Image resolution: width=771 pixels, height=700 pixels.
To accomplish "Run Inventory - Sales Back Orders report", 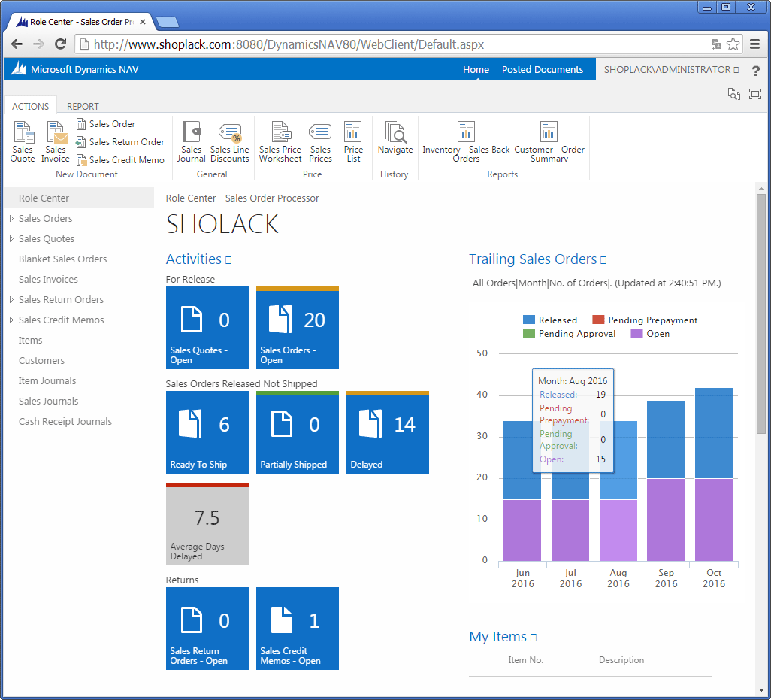I will click(x=466, y=141).
